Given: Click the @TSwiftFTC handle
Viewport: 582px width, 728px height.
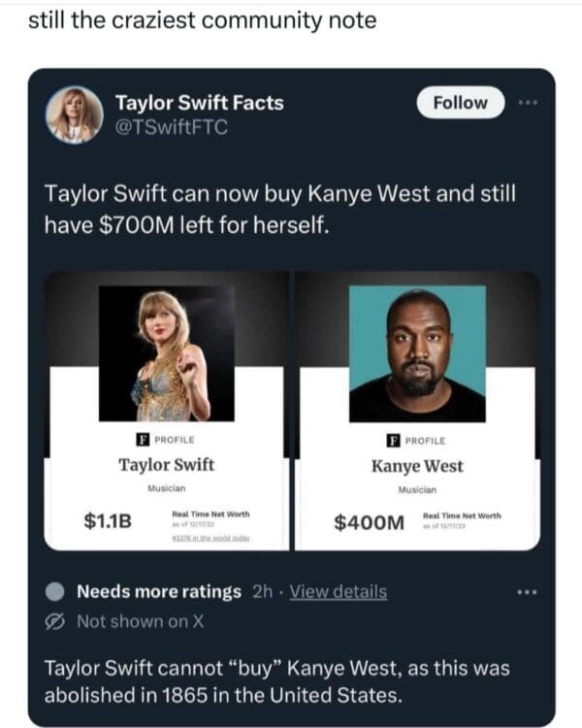Looking at the screenshot, I should 171,127.
